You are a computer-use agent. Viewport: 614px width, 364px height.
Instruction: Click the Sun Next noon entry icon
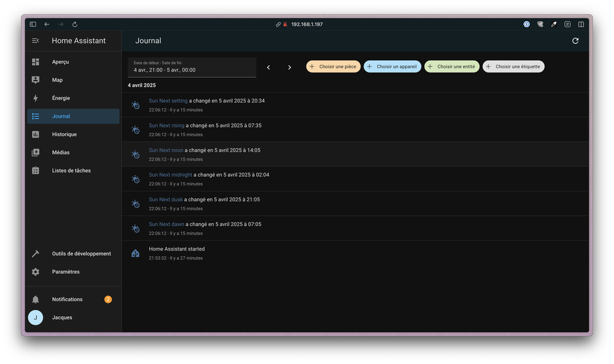pos(136,154)
